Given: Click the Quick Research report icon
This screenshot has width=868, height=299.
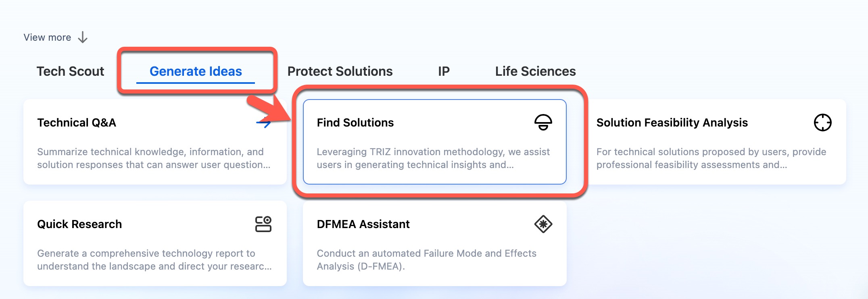Looking at the screenshot, I should coord(263,224).
